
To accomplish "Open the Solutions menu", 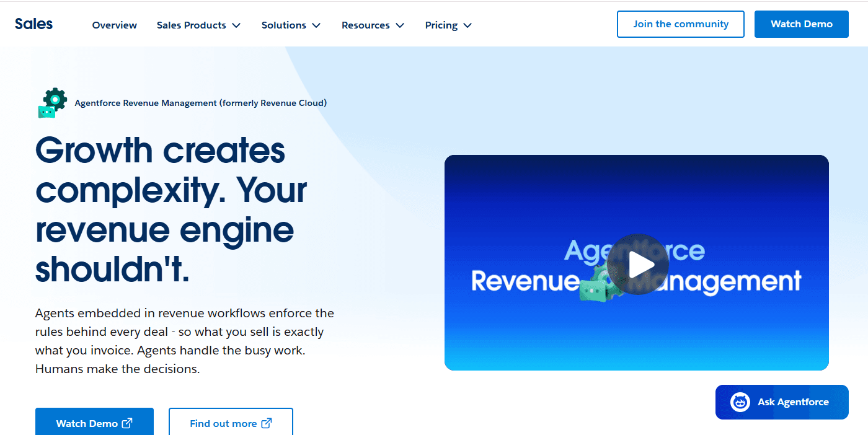I will click(x=291, y=25).
